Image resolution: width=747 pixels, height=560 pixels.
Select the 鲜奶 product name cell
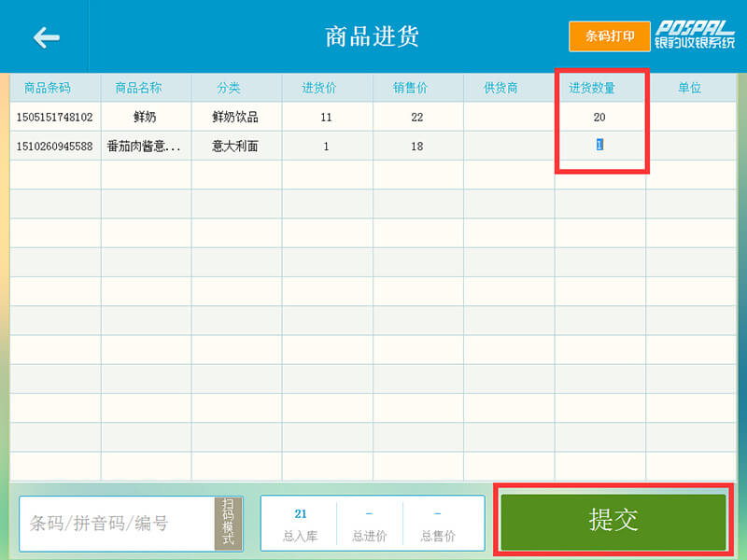click(146, 117)
